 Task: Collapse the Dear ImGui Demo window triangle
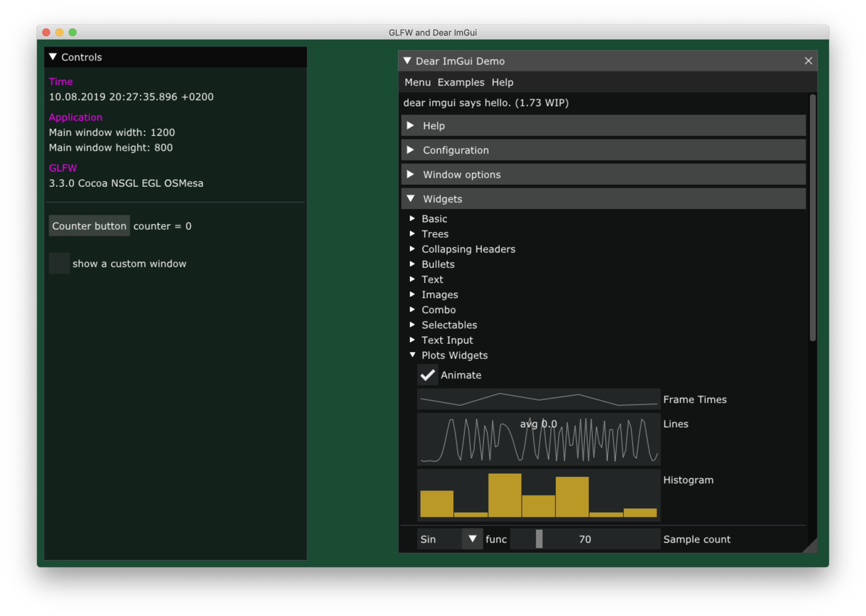pyautogui.click(x=407, y=61)
